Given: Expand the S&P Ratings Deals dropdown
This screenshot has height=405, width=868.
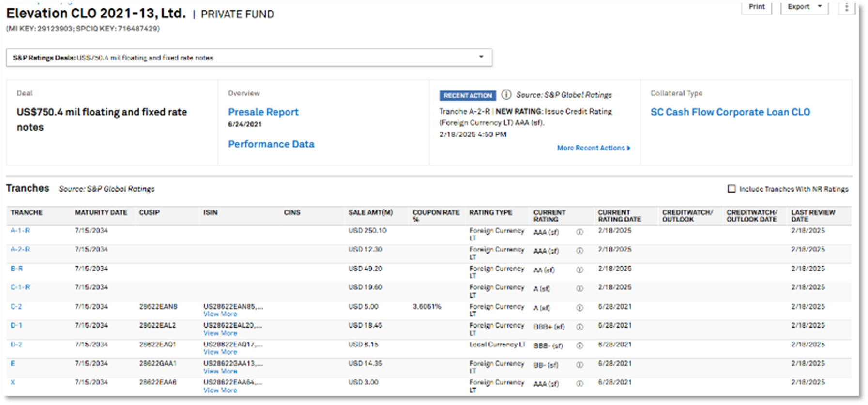Looking at the screenshot, I should coord(481,57).
